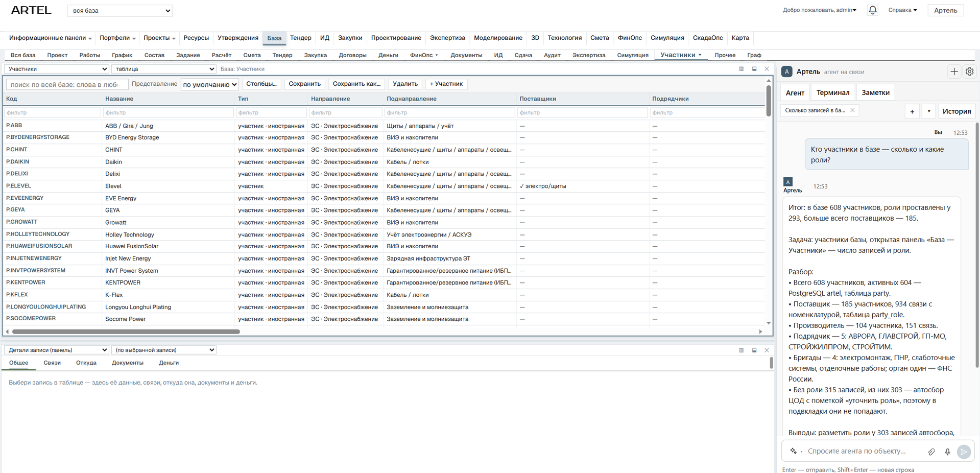
Task: Open the Закупки main menu tab
Action: 350,38
